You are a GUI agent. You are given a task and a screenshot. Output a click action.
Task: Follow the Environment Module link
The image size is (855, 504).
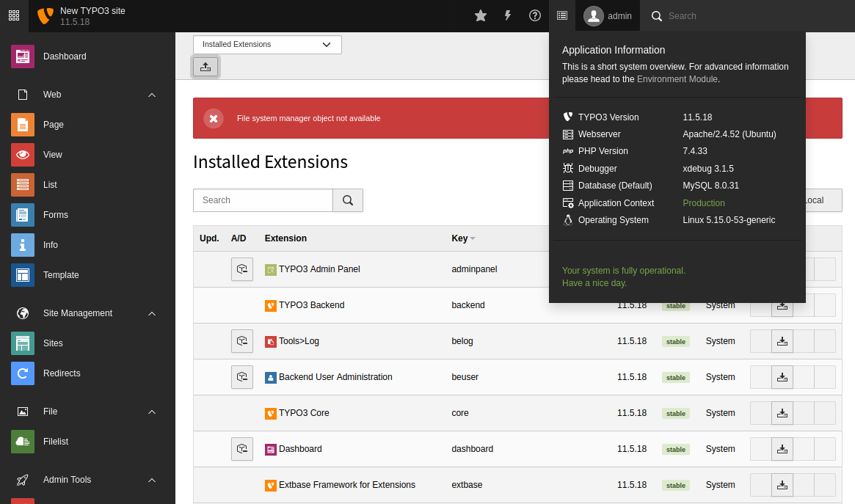677,79
